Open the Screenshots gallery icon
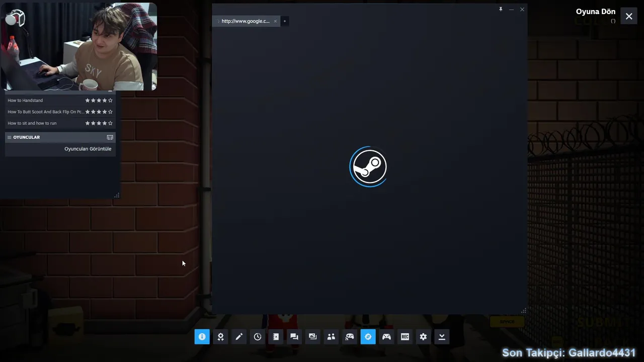 coord(312,337)
